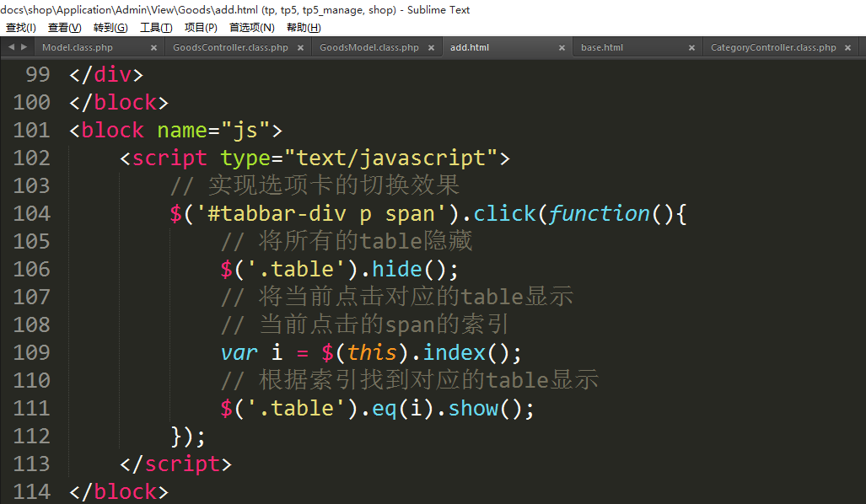Close the CategoryController.class.php tab

pos(847,48)
